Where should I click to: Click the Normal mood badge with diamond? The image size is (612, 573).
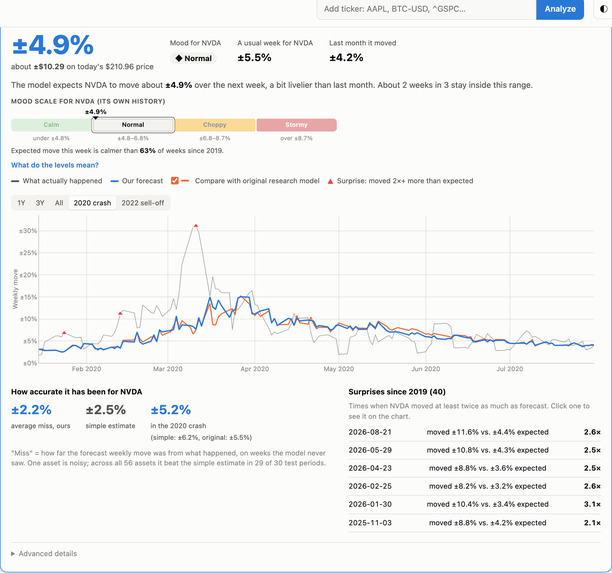tap(194, 58)
